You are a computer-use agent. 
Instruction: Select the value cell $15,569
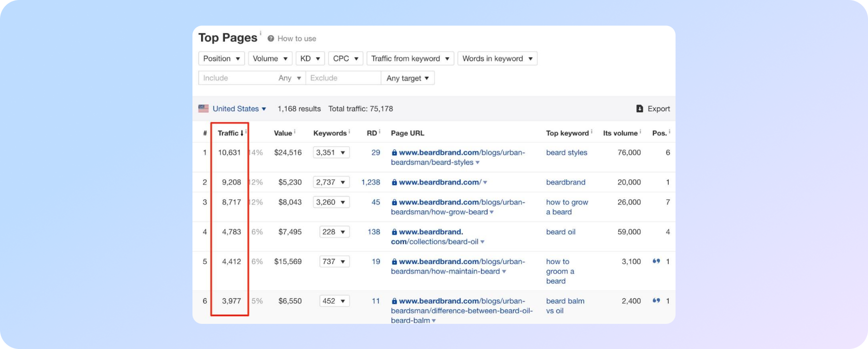[288, 262]
